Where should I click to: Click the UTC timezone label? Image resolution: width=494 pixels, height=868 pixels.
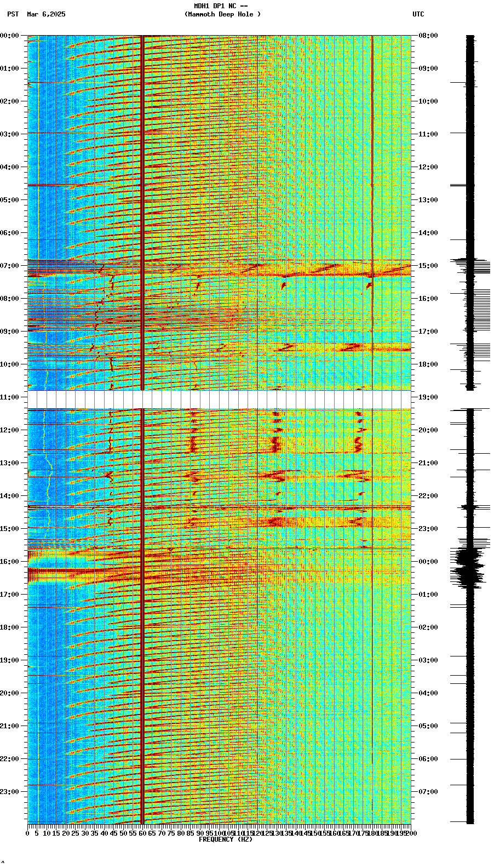point(418,14)
